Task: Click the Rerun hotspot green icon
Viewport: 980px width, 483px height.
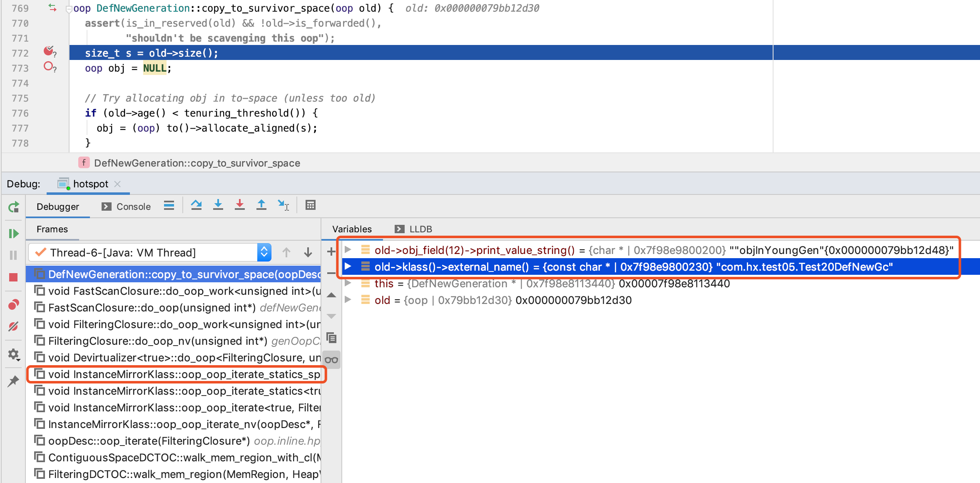Action: (x=14, y=207)
